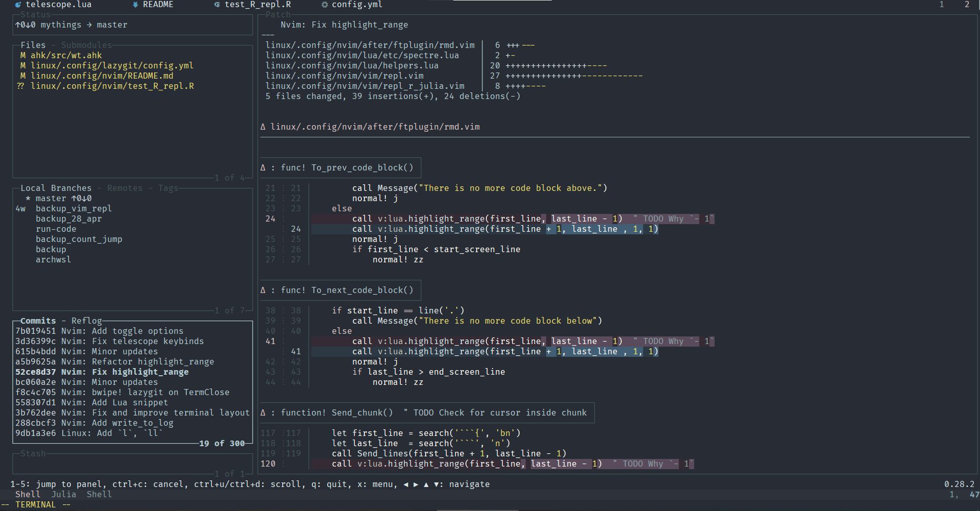Open the telescope.lua tab

(59, 5)
